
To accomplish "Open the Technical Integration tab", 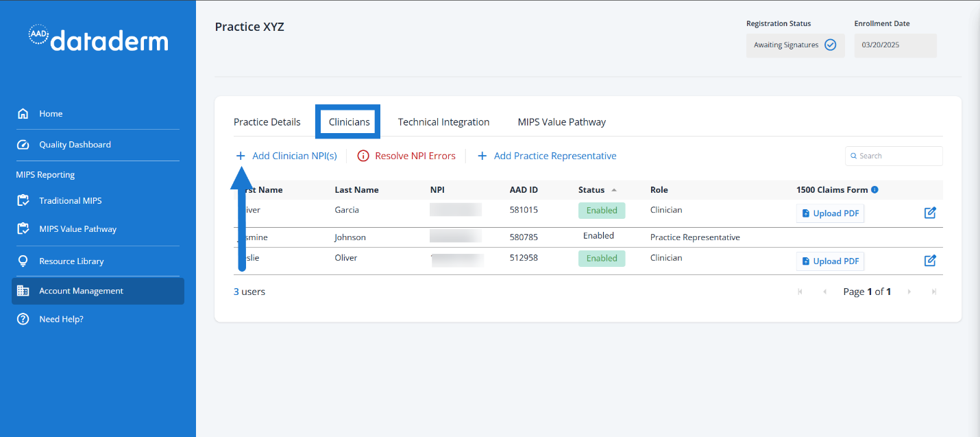I will coord(443,121).
